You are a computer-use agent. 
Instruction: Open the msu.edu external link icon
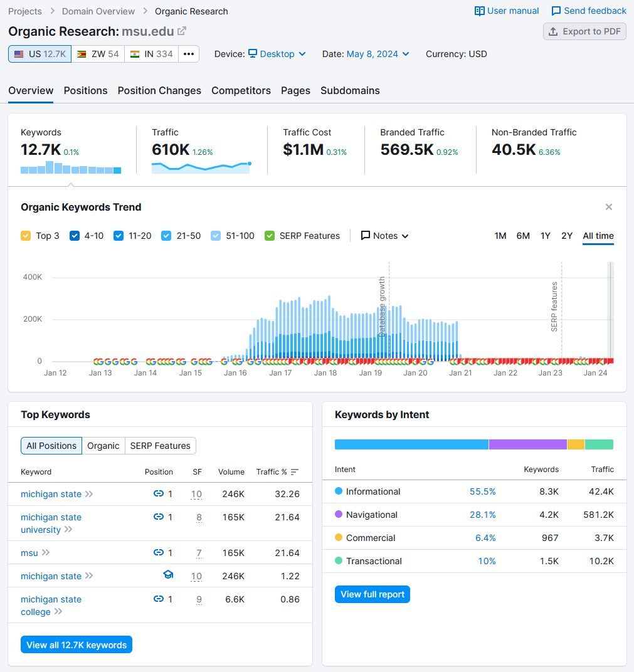(x=182, y=31)
